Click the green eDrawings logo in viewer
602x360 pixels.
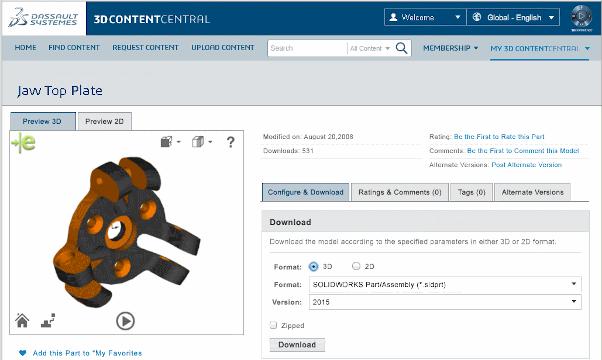point(23,143)
